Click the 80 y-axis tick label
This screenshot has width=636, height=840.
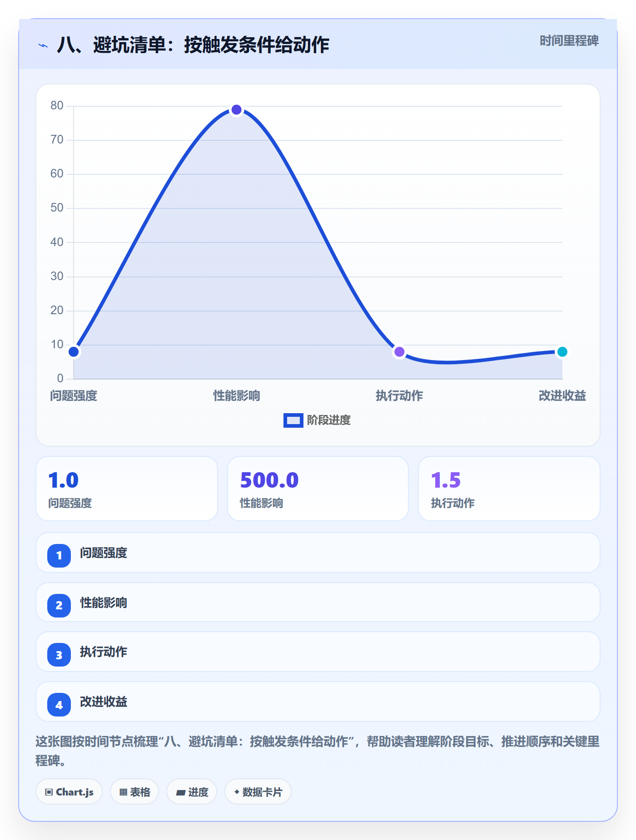pyautogui.click(x=57, y=105)
